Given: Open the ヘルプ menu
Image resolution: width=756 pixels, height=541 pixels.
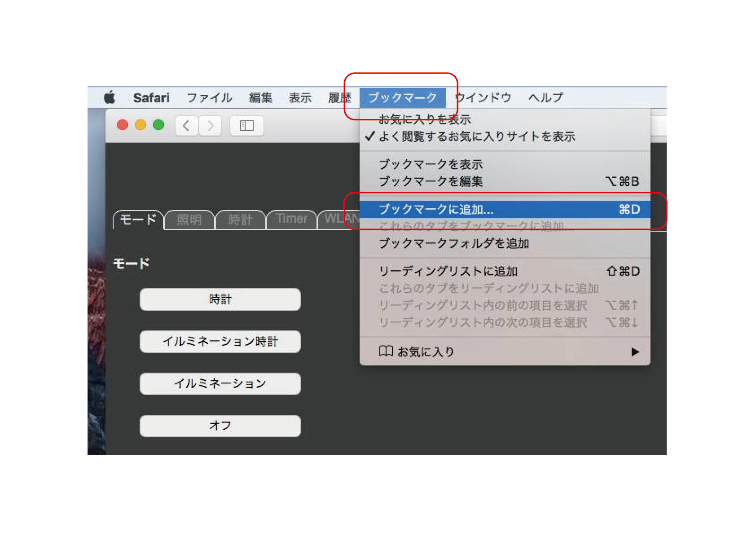Looking at the screenshot, I should pos(545,97).
